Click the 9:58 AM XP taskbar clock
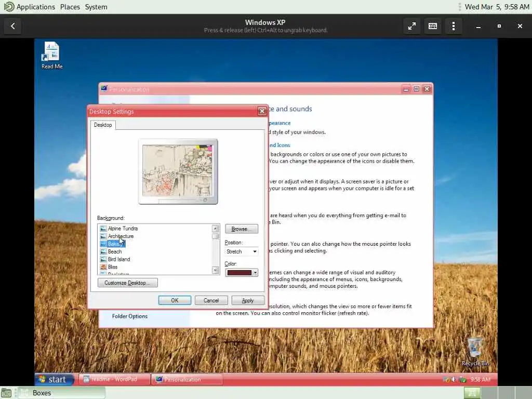This screenshot has height=399, width=532. (x=481, y=379)
